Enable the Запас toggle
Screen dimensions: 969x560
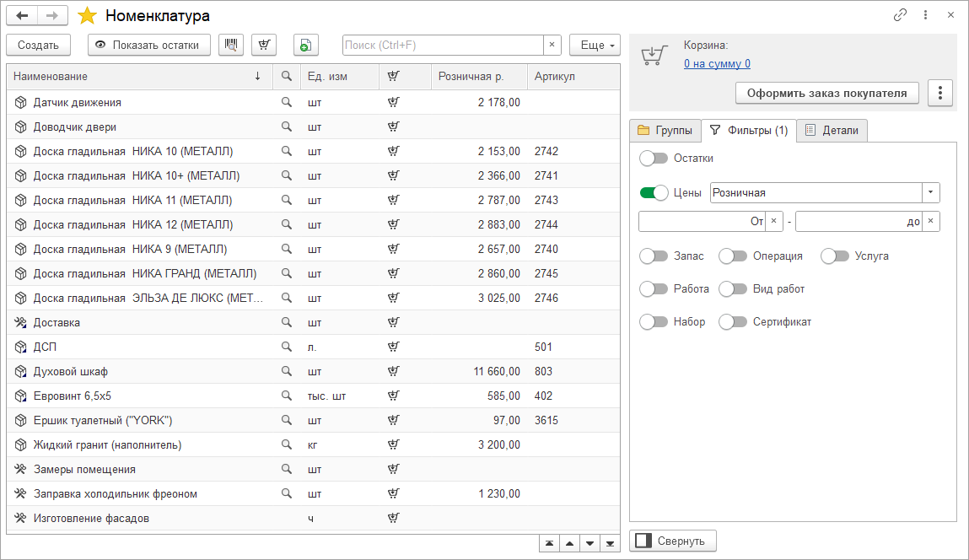click(x=654, y=256)
